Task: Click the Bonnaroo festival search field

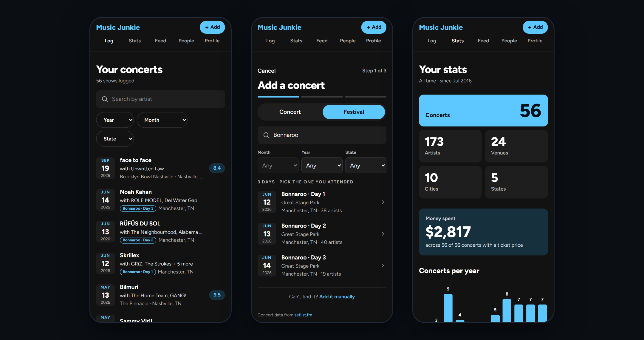Action: coord(322,135)
